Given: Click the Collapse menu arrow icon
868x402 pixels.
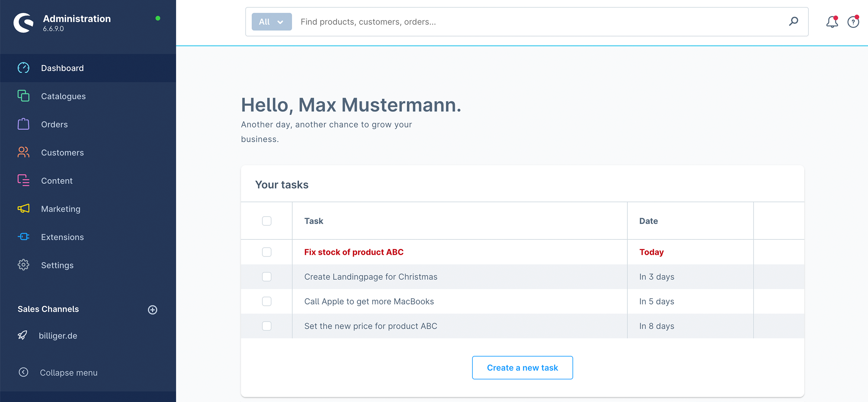Looking at the screenshot, I should [x=23, y=372].
